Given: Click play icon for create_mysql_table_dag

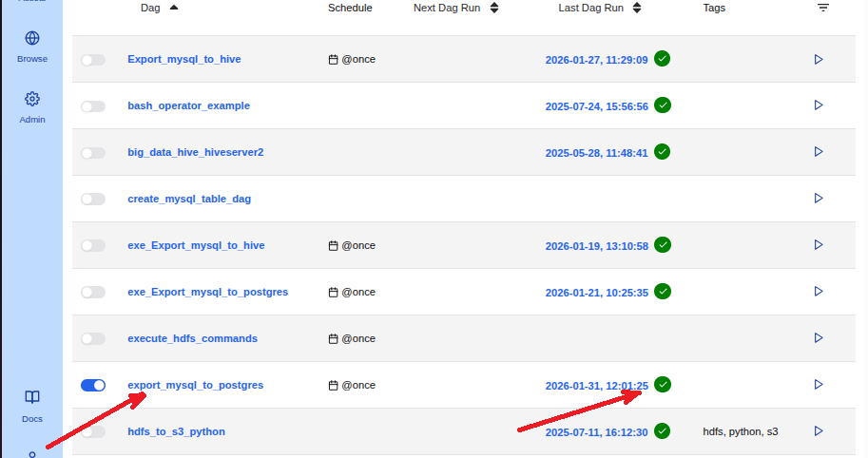Looking at the screenshot, I should tap(818, 199).
